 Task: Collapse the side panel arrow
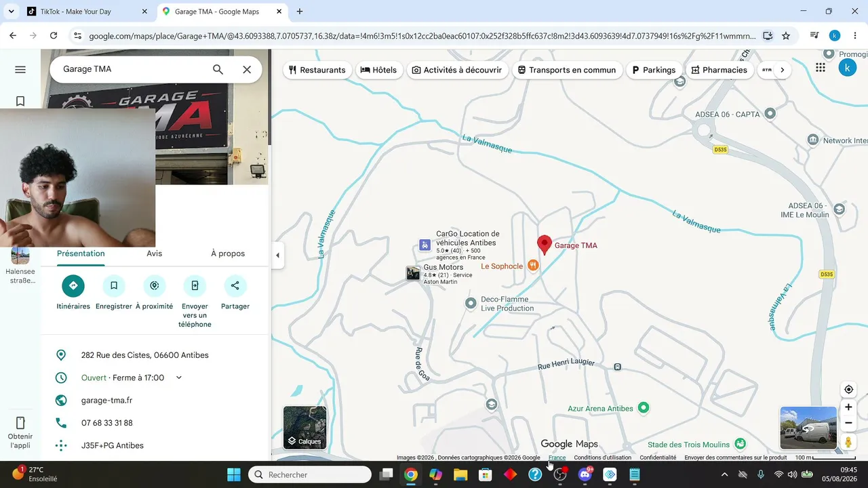pyautogui.click(x=277, y=256)
